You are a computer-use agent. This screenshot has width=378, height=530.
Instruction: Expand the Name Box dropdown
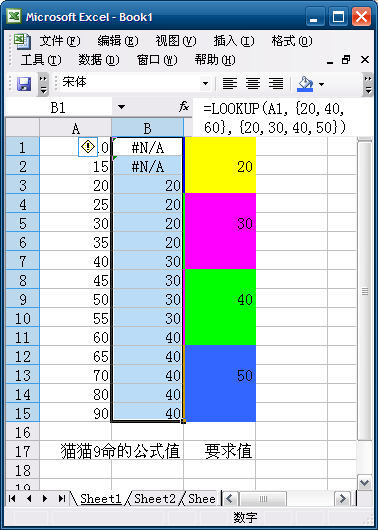click(x=121, y=107)
